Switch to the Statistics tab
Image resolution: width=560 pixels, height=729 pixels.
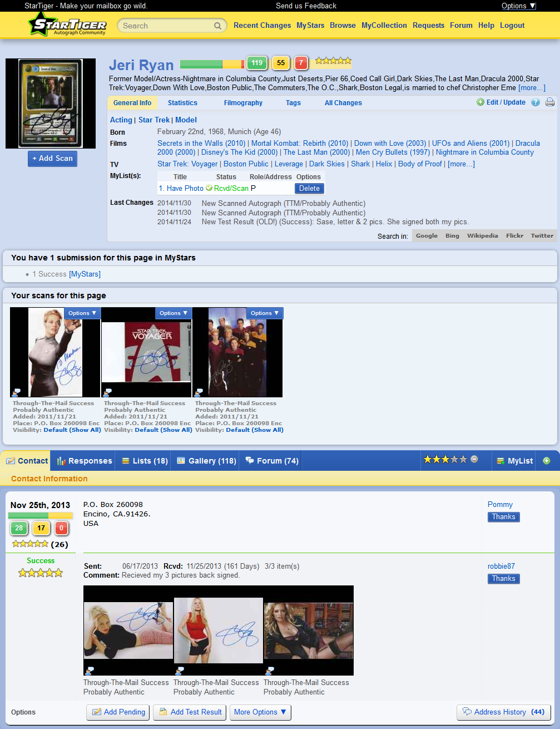point(182,103)
